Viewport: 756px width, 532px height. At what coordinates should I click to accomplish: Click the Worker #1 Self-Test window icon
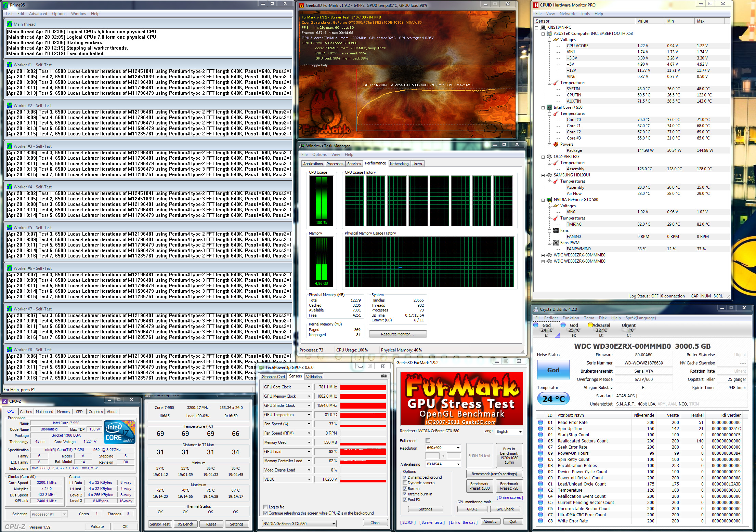pyautogui.click(x=9, y=65)
